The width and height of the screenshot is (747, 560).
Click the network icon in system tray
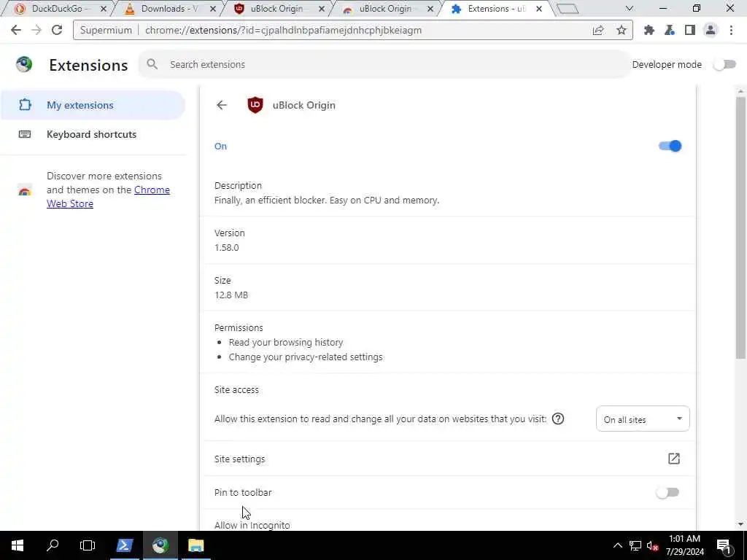click(635, 545)
